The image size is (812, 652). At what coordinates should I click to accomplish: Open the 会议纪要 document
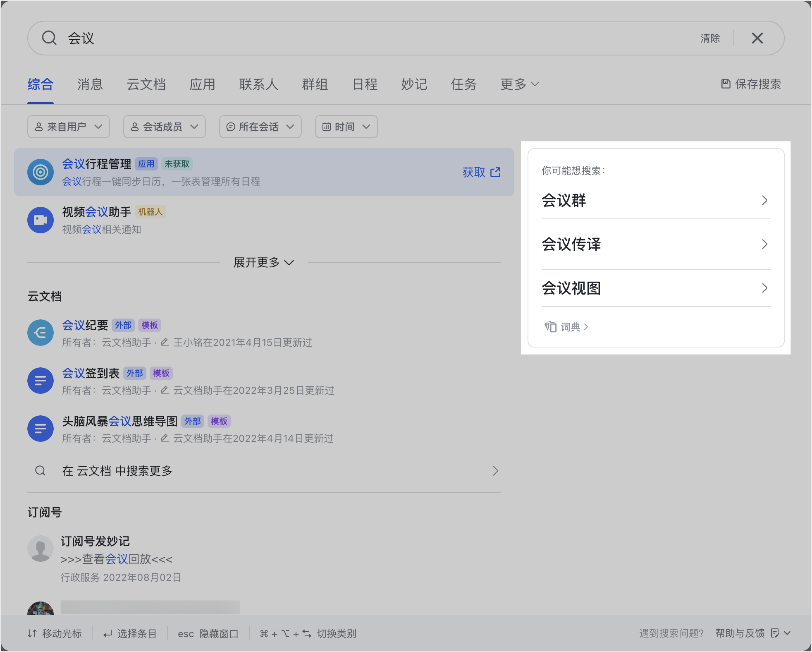click(x=85, y=325)
